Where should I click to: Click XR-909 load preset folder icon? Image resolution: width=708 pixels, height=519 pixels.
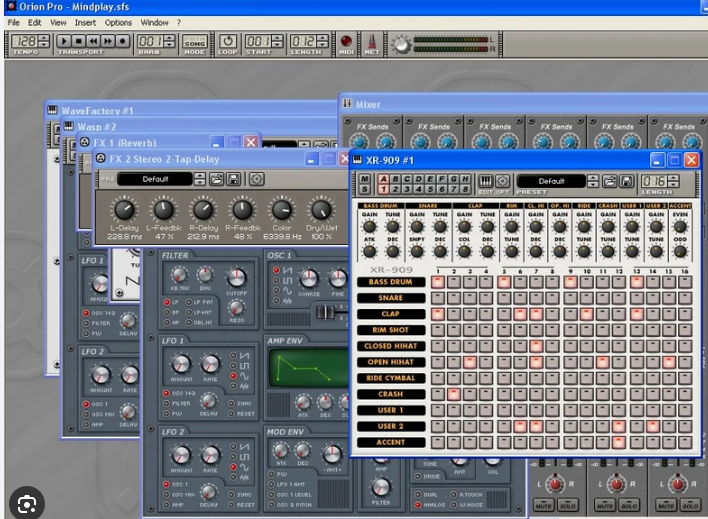pos(610,182)
